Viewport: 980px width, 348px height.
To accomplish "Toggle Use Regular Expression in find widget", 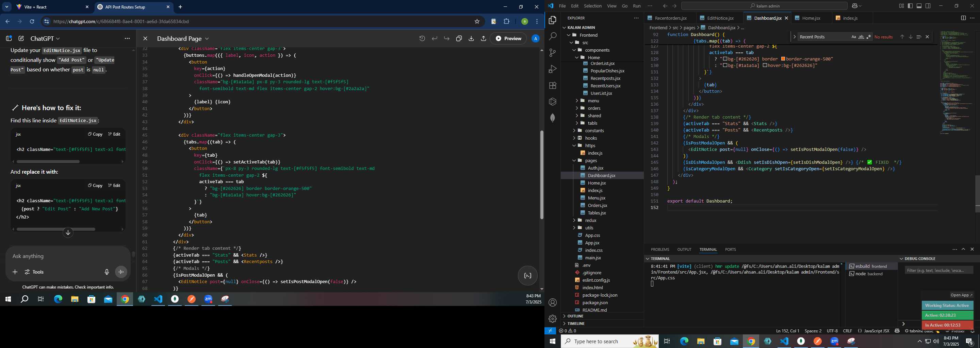I will [868, 37].
